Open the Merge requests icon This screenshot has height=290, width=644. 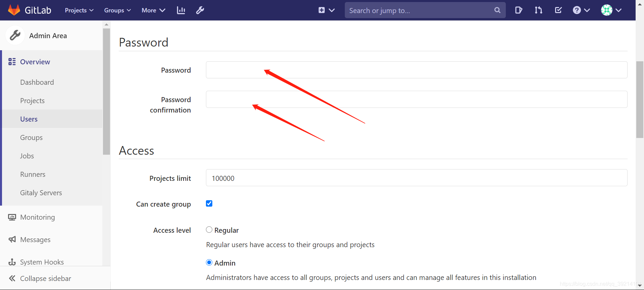coord(538,10)
